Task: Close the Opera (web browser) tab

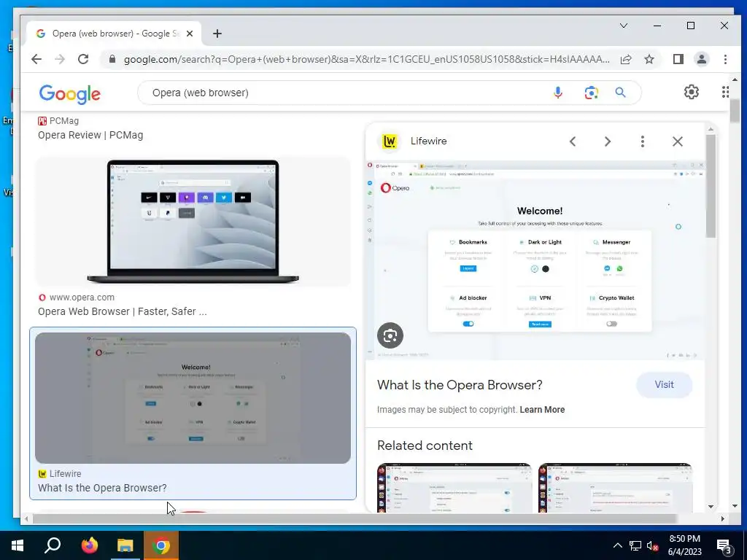Action: (190, 34)
